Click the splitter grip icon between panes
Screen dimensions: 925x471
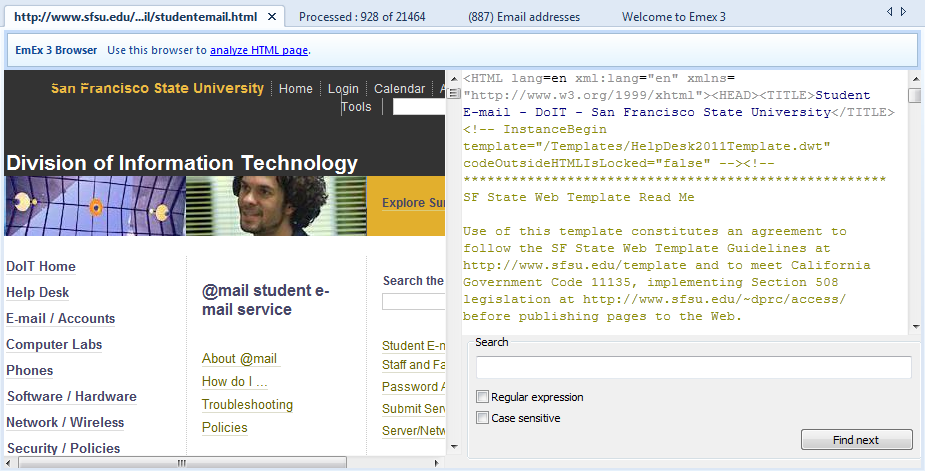coord(453,93)
